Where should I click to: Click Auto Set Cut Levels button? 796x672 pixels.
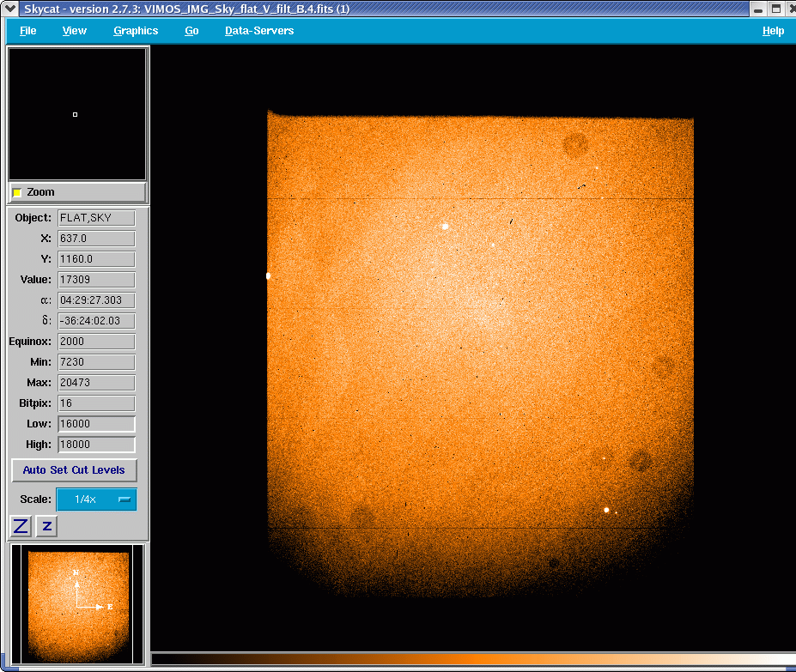click(x=74, y=470)
